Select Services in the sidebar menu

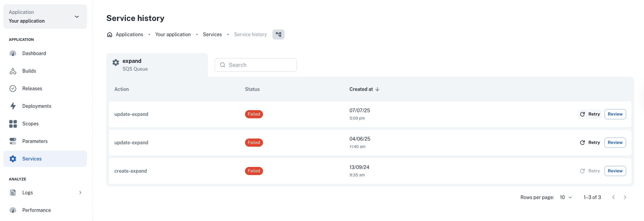[32, 159]
